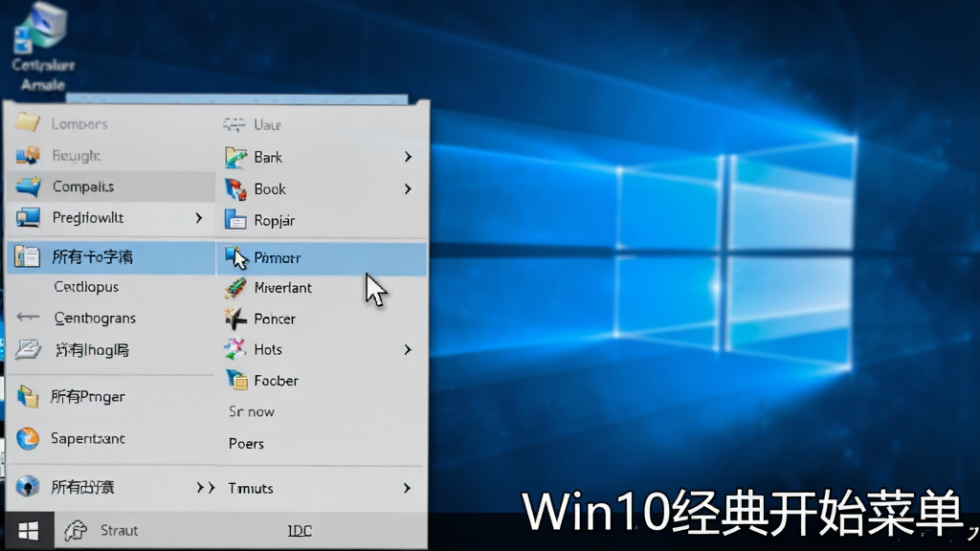This screenshot has height=551, width=980.
Task: Click the Uaue label
Action: point(268,125)
